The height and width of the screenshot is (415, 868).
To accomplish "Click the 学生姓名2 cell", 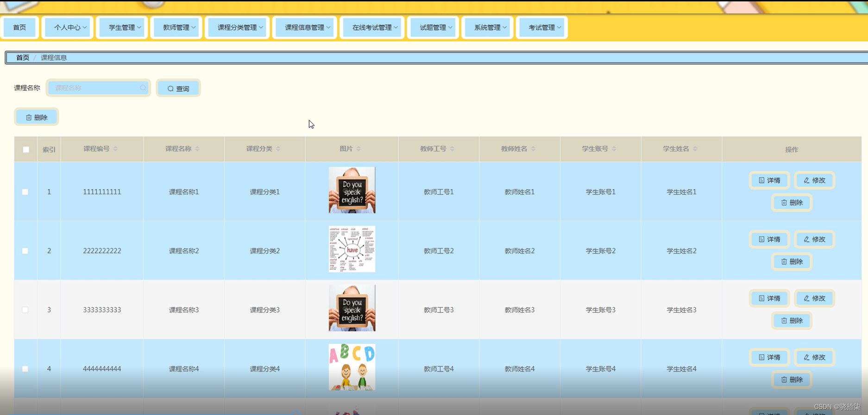I will point(681,251).
